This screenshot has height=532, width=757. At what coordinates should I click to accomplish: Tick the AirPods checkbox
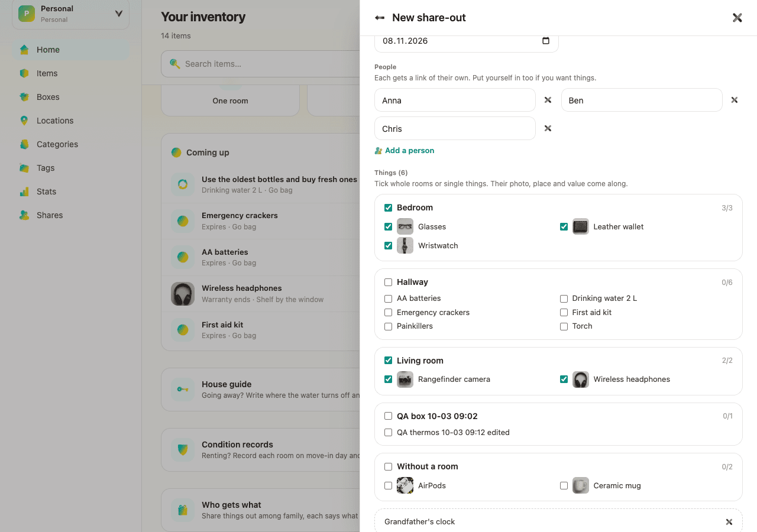(x=389, y=485)
